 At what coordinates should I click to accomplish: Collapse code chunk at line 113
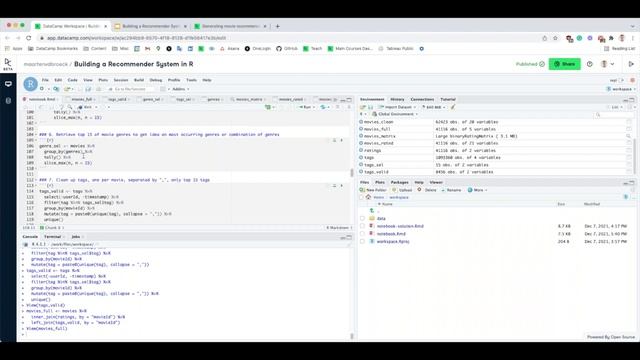[37, 186]
